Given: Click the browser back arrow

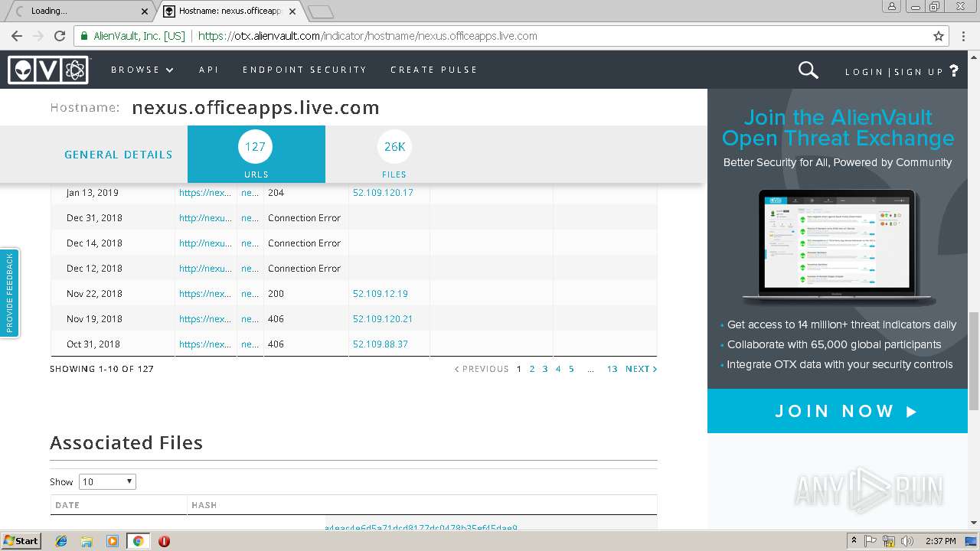Looking at the screenshot, I should (17, 36).
